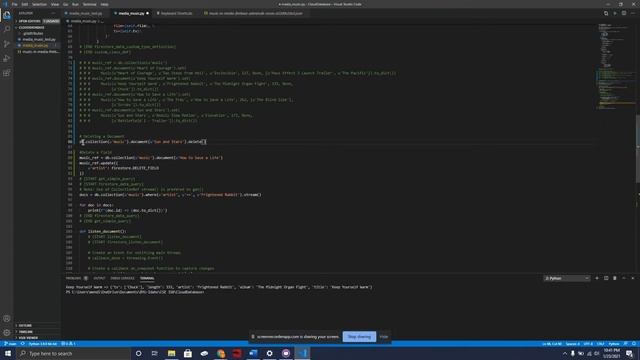Open the Run and Debug view

tap(7, 59)
